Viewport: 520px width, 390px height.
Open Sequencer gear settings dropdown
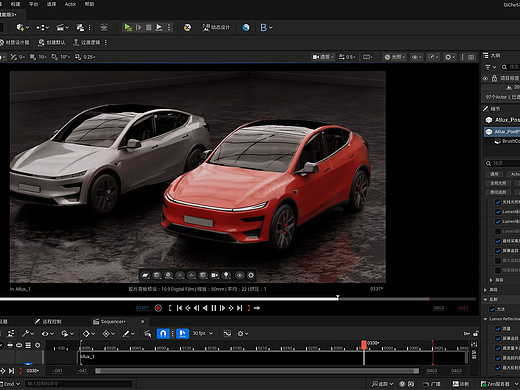tap(242, 333)
